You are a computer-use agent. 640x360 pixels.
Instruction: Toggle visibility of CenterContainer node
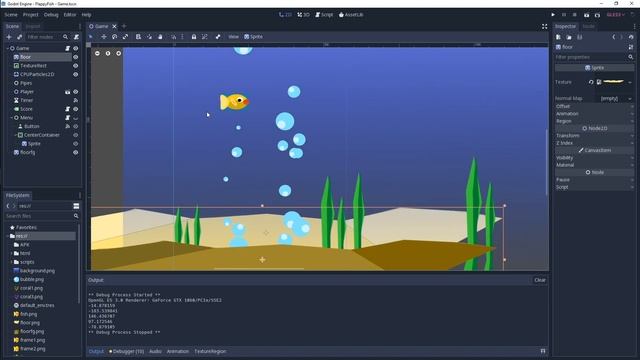pyautogui.click(x=76, y=135)
